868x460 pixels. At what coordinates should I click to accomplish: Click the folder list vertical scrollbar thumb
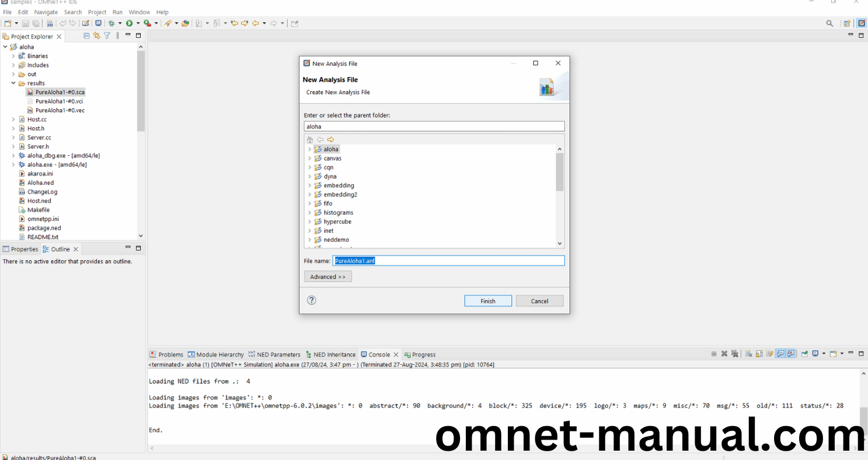tap(559, 172)
